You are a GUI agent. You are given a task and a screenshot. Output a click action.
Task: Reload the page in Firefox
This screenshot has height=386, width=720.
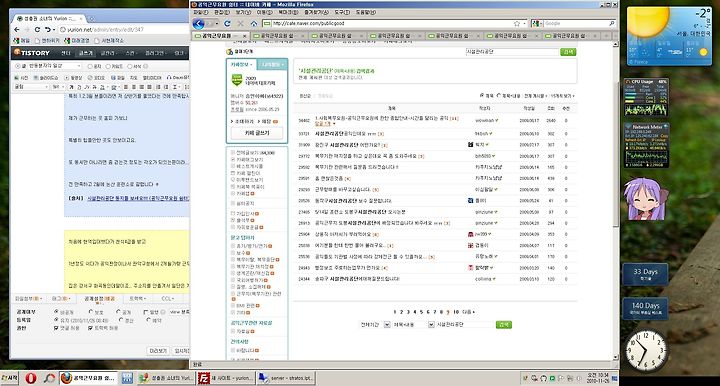227,23
